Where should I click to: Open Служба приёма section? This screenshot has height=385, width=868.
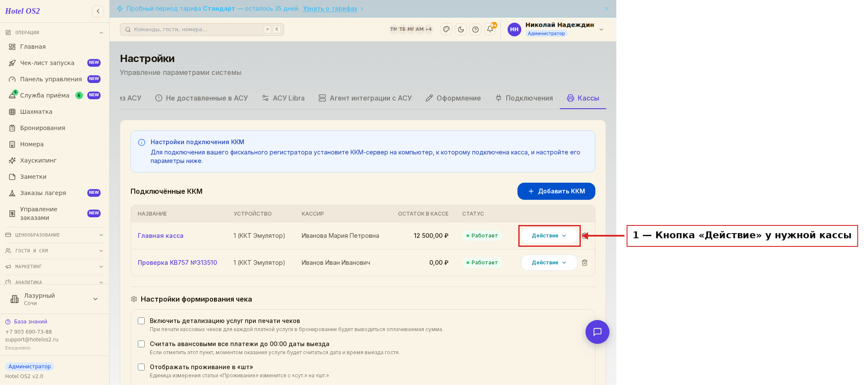click(54, 95)
